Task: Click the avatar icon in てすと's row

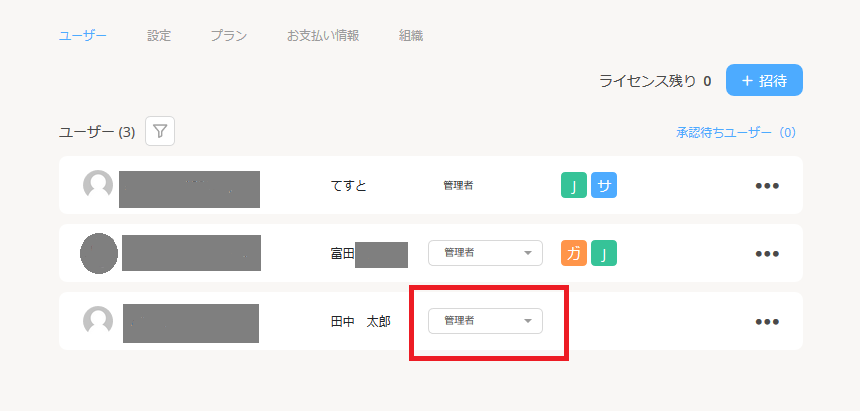Action: coord(98,185)
